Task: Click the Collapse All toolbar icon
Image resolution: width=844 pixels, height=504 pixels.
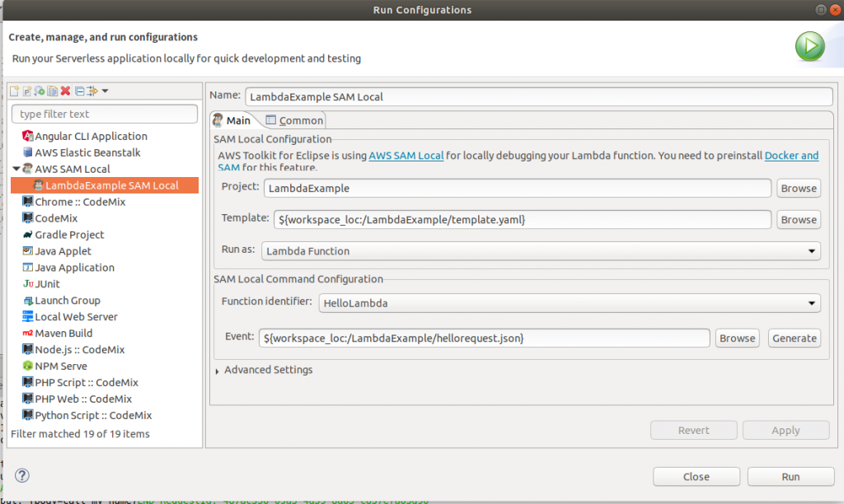Action: point(80,91)
